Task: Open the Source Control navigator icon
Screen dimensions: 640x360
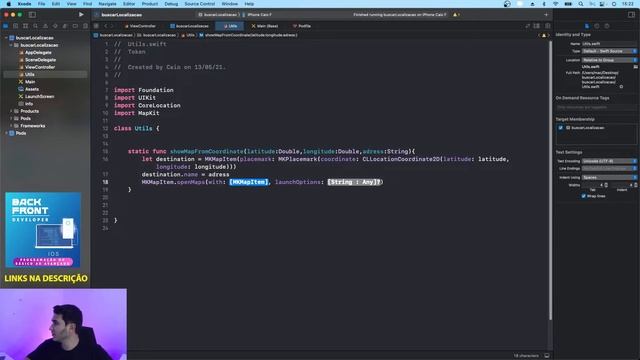Action: tap(16, 26)
